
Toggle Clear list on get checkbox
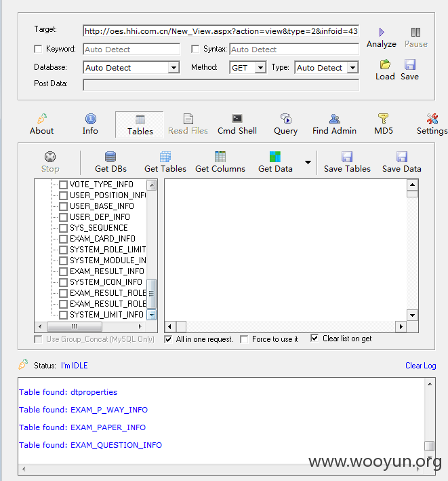[314, 339]
